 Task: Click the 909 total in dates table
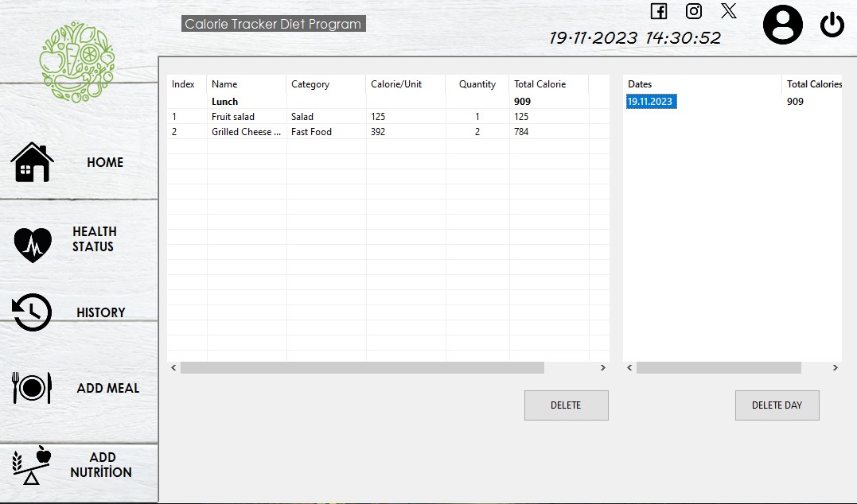(x=795, y=102)
